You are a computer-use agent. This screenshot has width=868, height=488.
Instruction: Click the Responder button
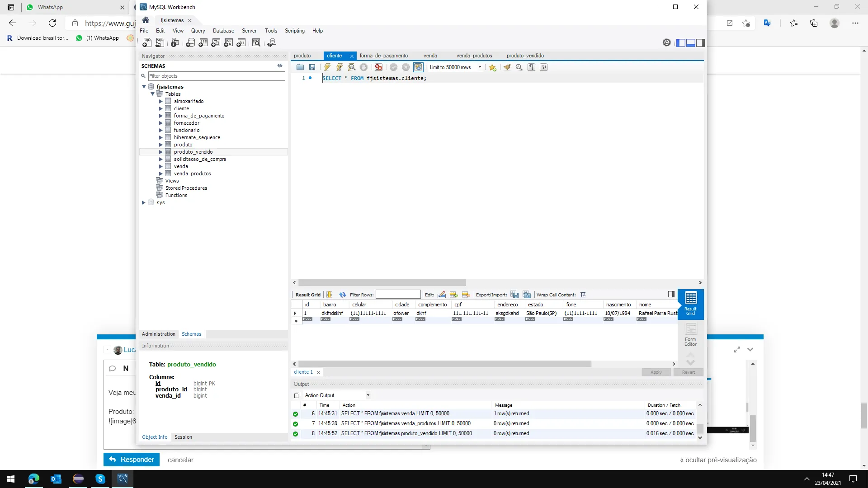tap(131, 460)
